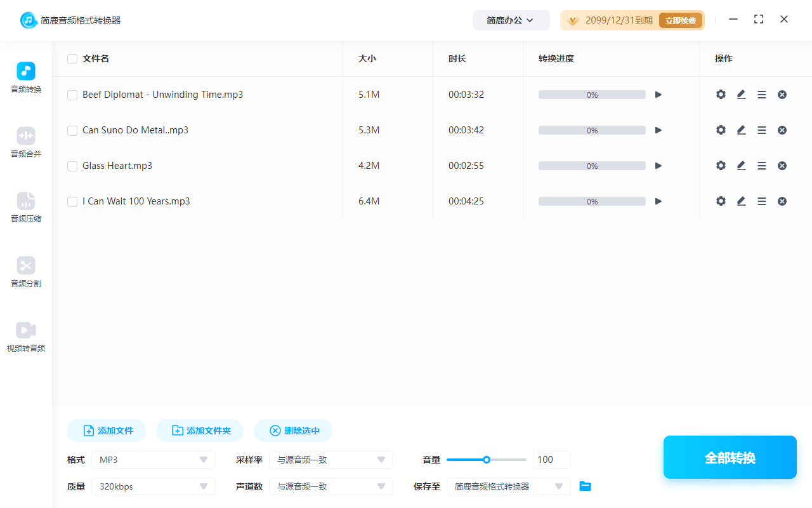Adjust the 音量 volume slider
The width and height of the screenshot is (812, 508).
point(487,459)
